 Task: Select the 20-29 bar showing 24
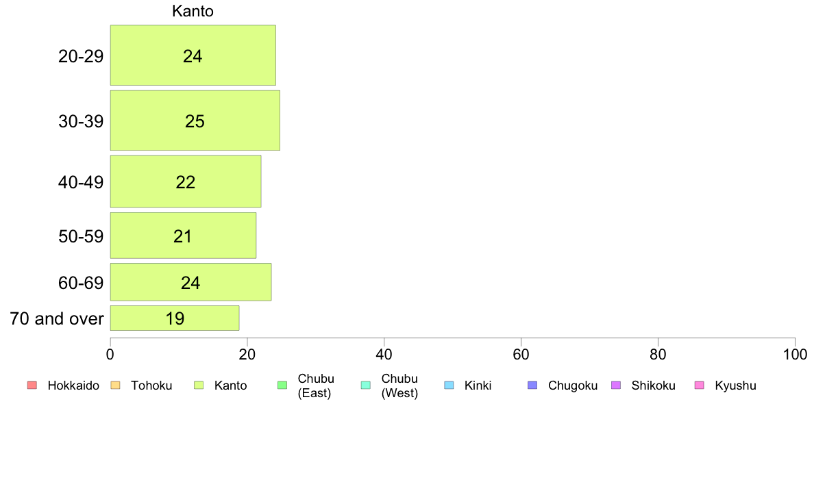point(193,55)
